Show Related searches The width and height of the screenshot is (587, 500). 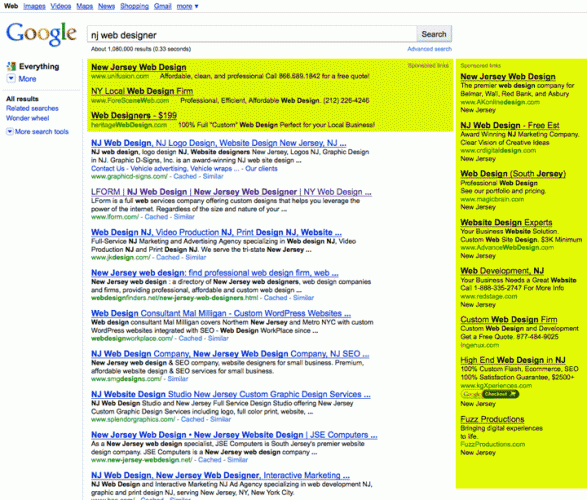coord(32,109)
